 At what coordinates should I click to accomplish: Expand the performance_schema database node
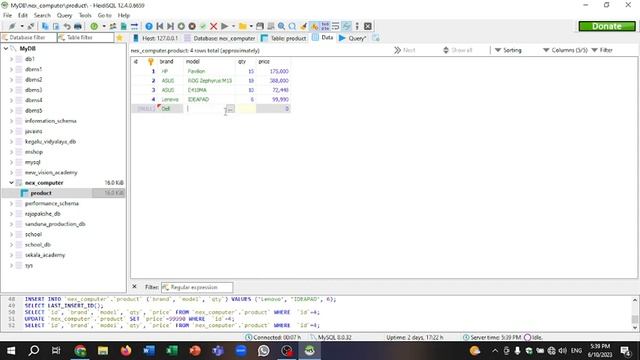11,203
